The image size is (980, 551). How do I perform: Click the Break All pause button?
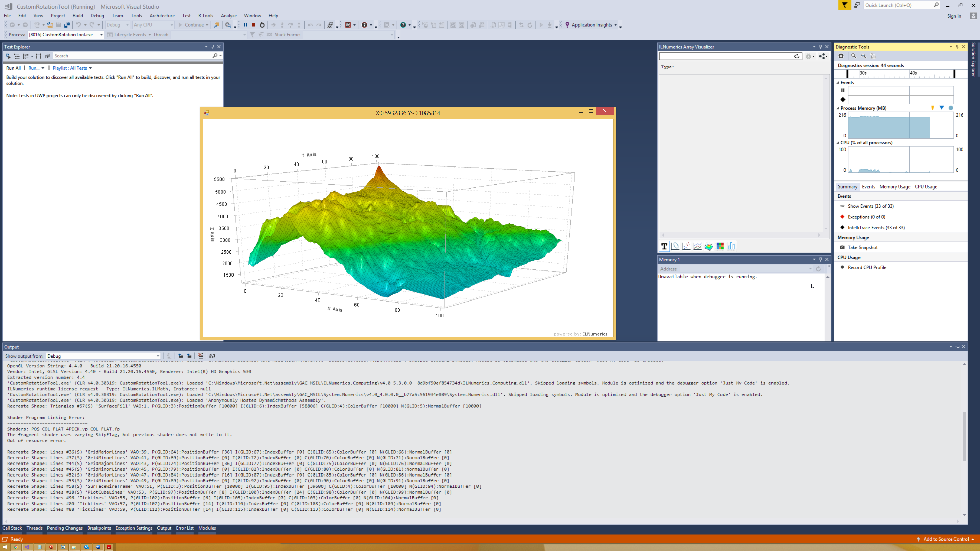click(245, 25)
